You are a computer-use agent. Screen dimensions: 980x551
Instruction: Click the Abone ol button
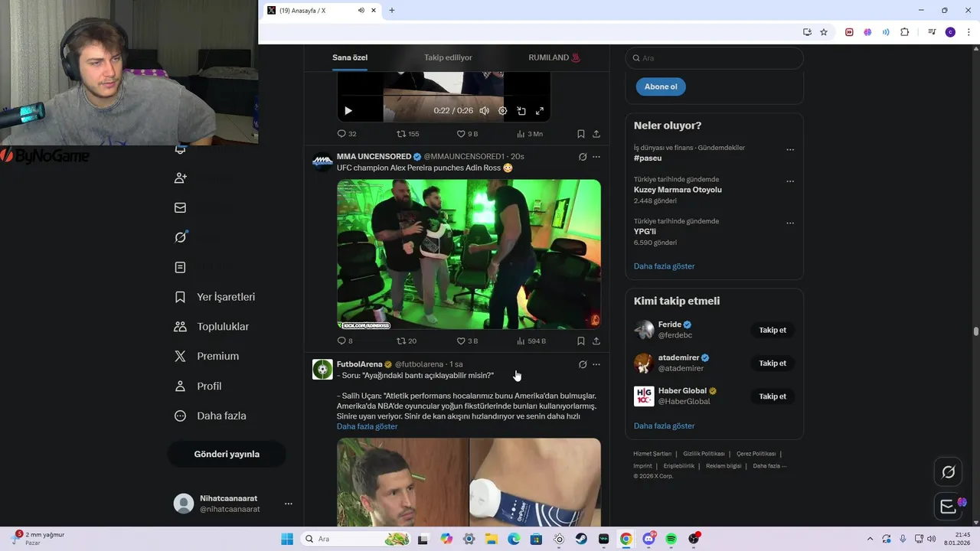point(661,86)
